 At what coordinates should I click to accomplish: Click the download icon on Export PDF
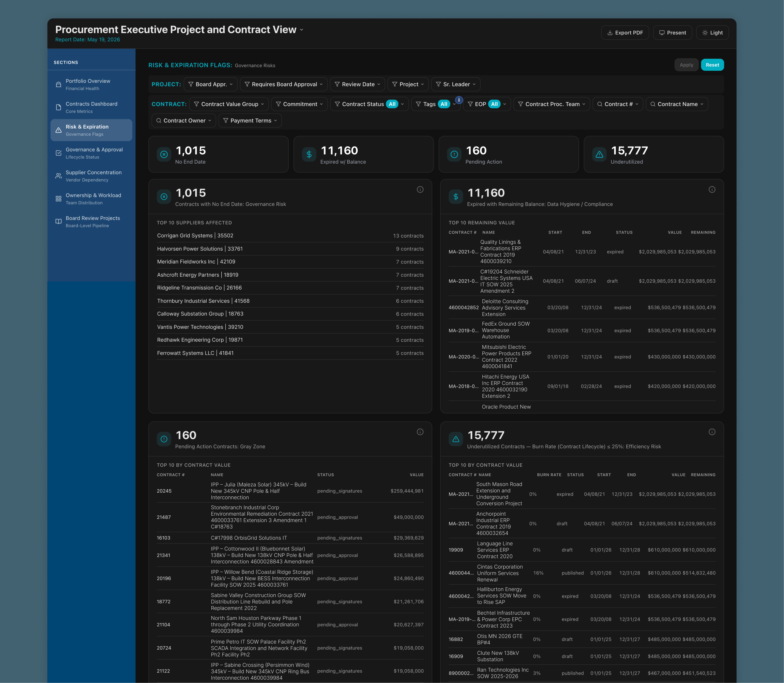point(610,33)
